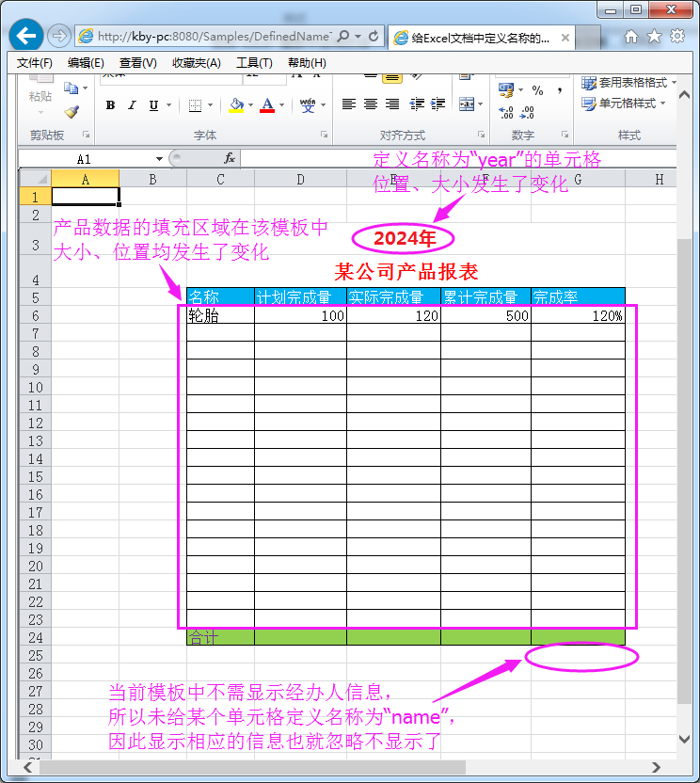Click the Format Painter brush icon

[72, 111]
